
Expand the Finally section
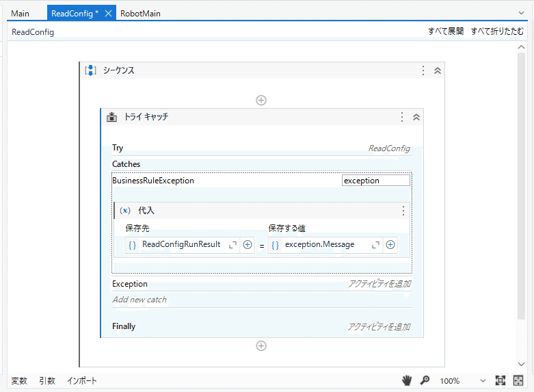point(124,326)
